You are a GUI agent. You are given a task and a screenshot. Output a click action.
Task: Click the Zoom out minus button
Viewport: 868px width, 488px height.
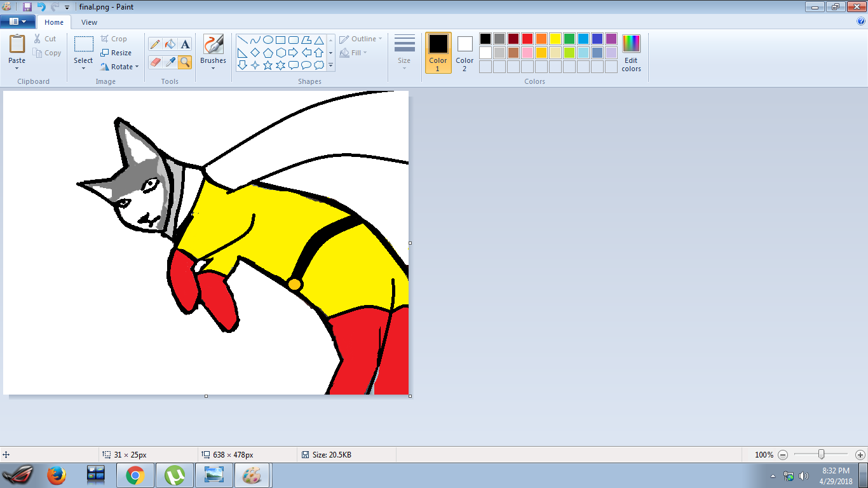coord(783,455)
